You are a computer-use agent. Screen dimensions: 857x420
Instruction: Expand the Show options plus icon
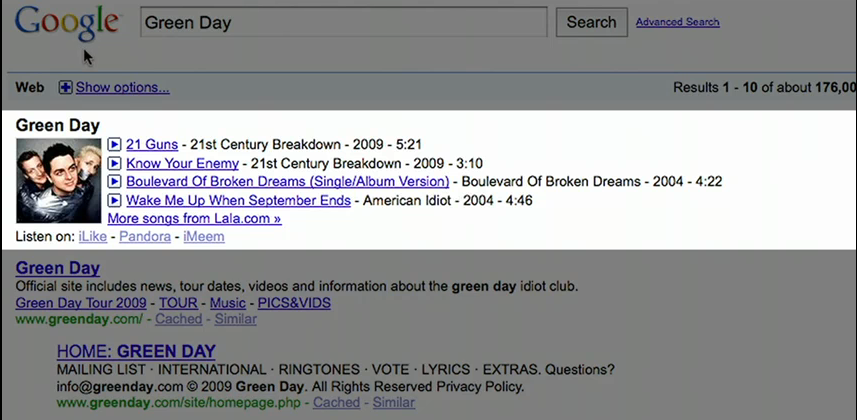click(66, 88)
